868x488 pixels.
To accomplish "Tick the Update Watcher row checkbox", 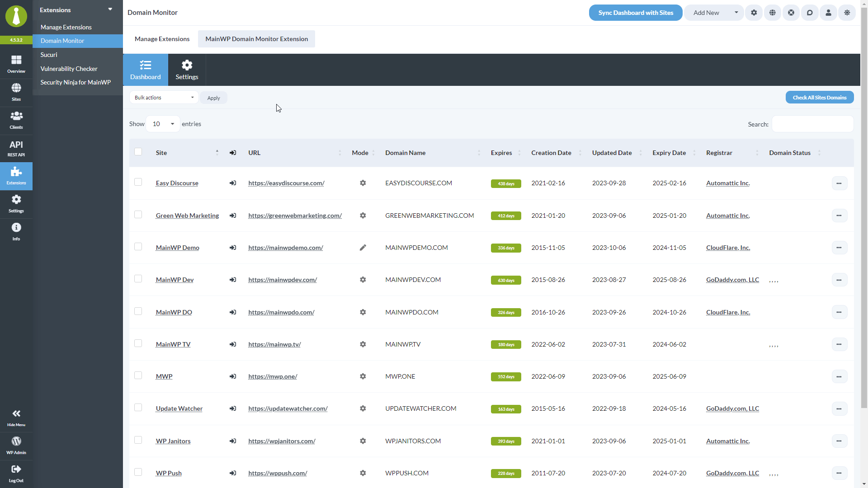I will (x=138, y=408).
